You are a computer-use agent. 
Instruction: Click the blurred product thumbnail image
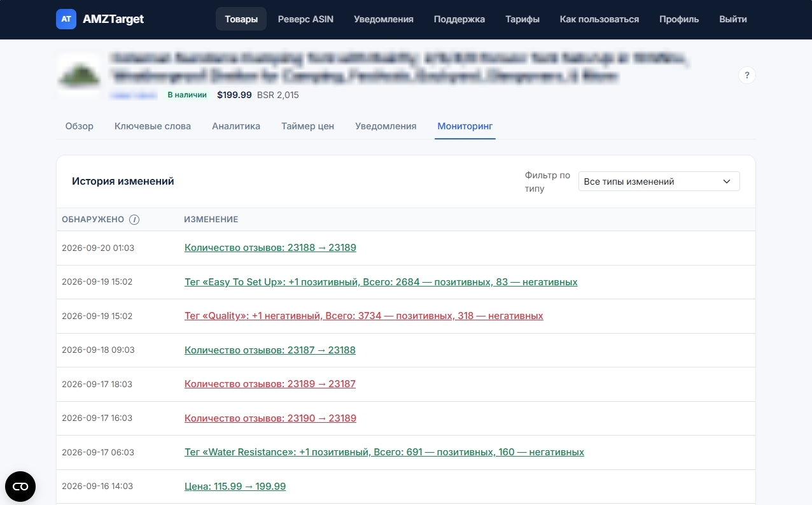[80, 75]
